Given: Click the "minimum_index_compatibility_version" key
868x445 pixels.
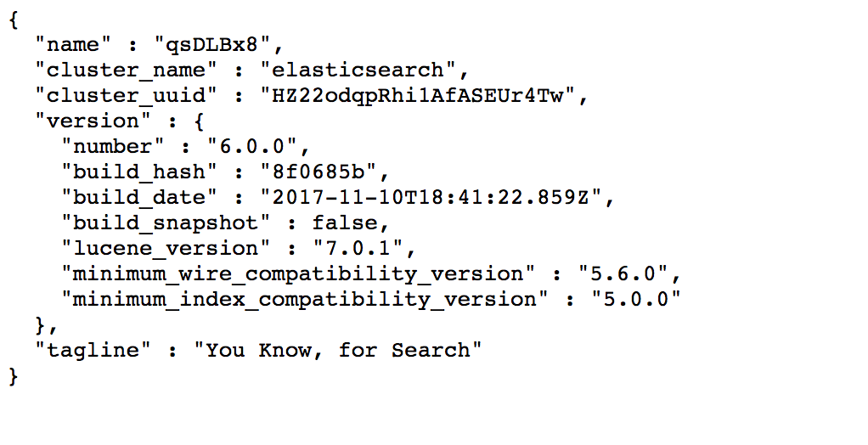Looking at the screenshot, I should [305, 299].
